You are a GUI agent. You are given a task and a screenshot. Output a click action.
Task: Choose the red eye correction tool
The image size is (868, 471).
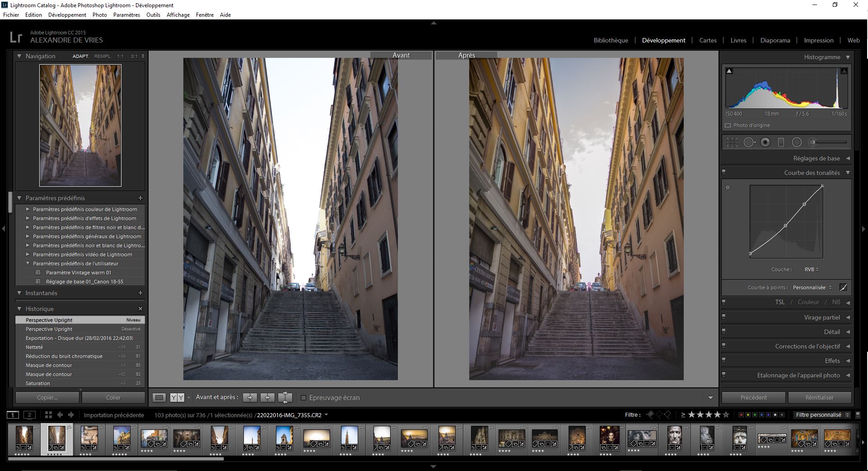click(765, 142)
